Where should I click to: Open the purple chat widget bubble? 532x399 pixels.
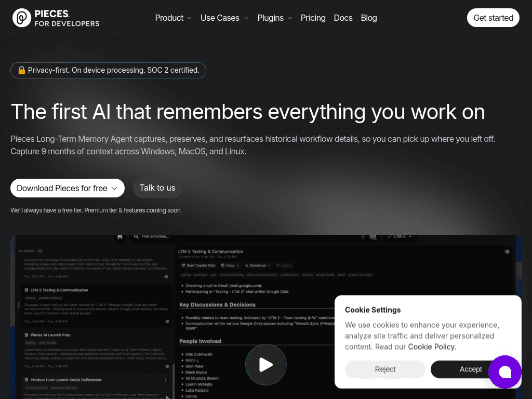tap(505, 372)
